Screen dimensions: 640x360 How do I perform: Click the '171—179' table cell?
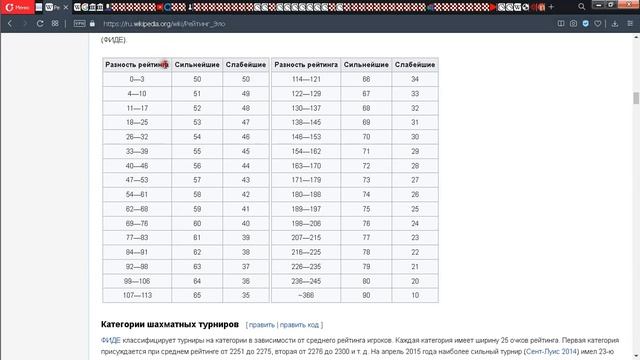click(x=306, y=180)
